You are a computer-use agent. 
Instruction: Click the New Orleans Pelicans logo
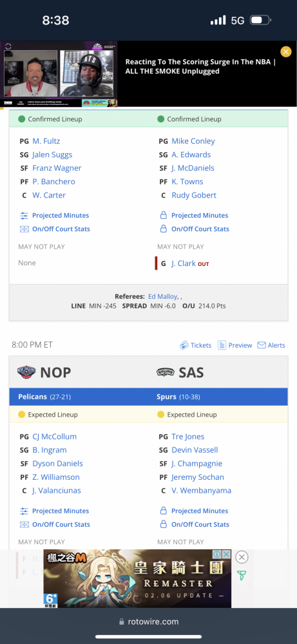[26, 372]
